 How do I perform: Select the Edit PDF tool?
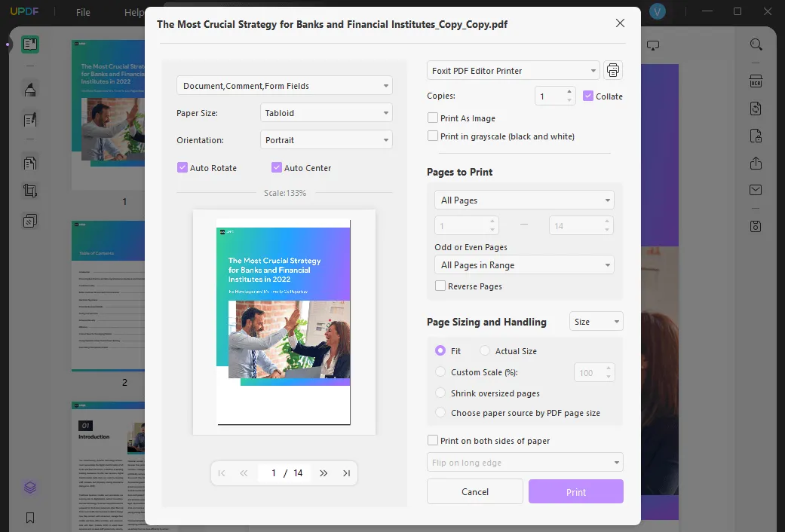30,119
